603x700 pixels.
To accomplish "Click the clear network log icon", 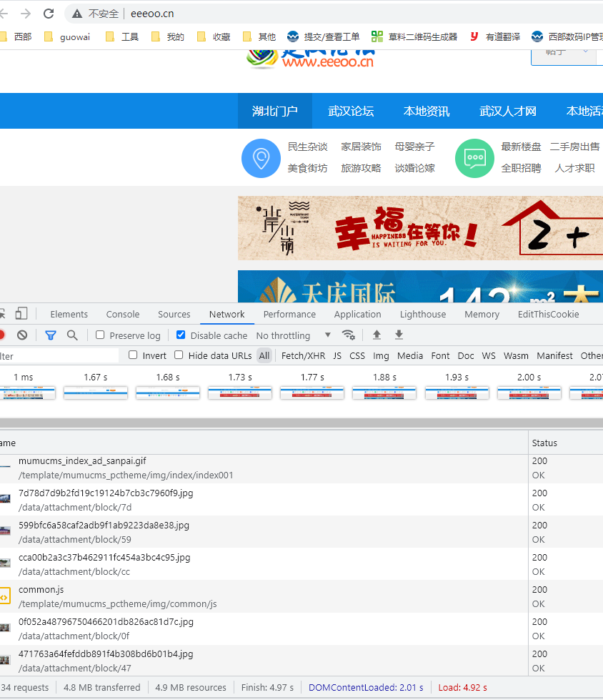I will [x=22, y=335].
